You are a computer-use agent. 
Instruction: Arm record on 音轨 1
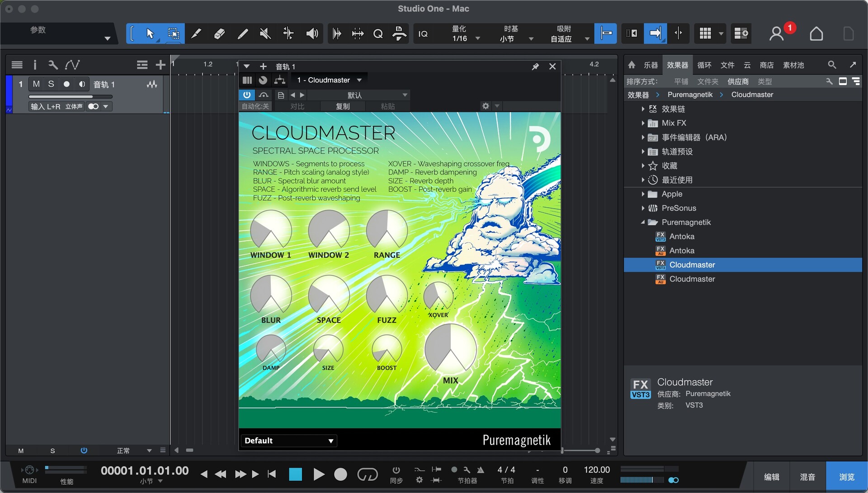66,84
